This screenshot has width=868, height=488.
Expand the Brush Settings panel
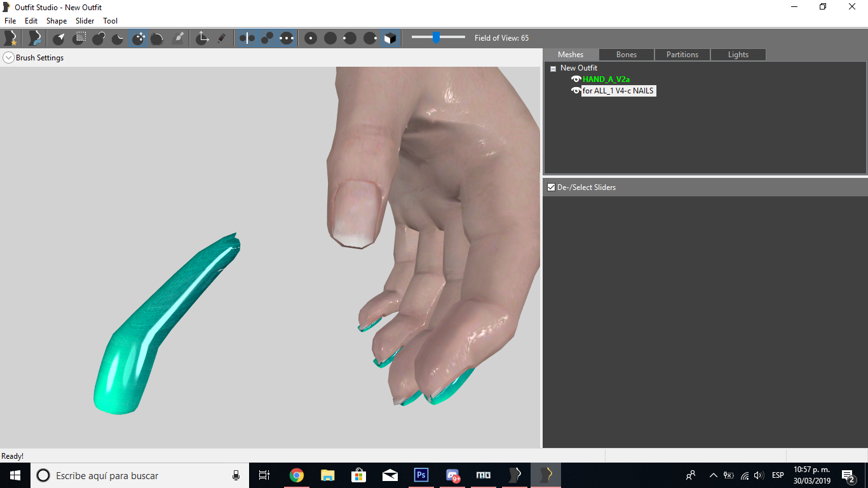(x=8, y=58)
